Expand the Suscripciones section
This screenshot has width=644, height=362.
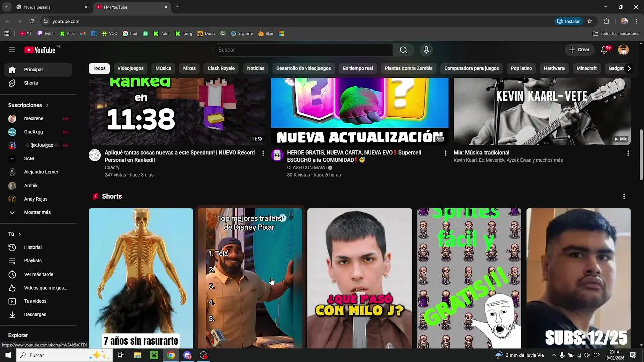tap(29, 105)
